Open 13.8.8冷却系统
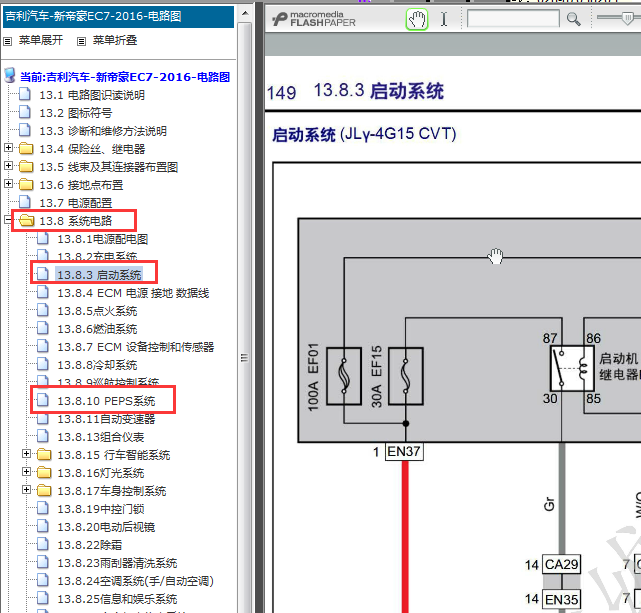Image resolution: width=641 pixels, height=613 pixels. click(97, 365)
